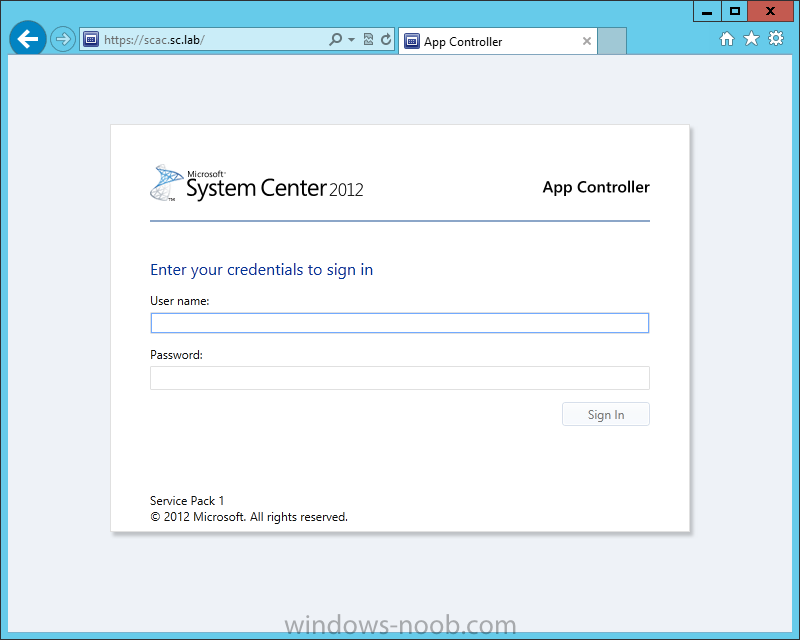The image size is (800, 640).
Task: Open the browser Home page icon
Action: [x=727, y=39]
